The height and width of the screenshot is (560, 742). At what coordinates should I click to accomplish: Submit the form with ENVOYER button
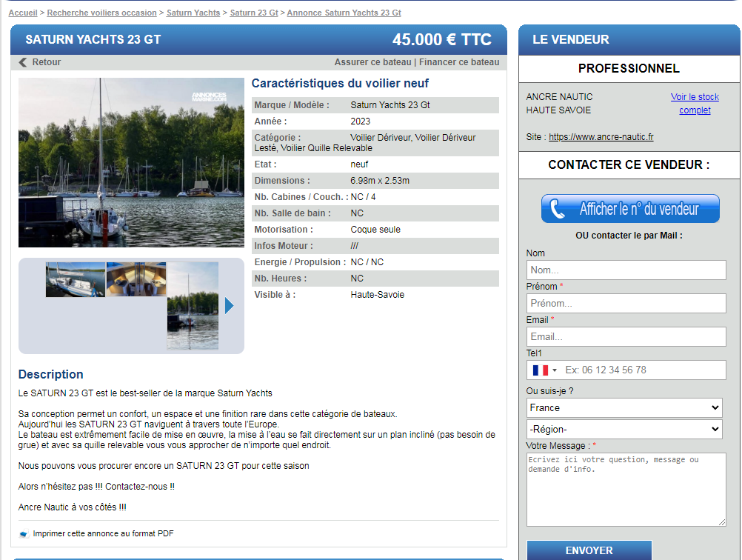coord(589,550)
